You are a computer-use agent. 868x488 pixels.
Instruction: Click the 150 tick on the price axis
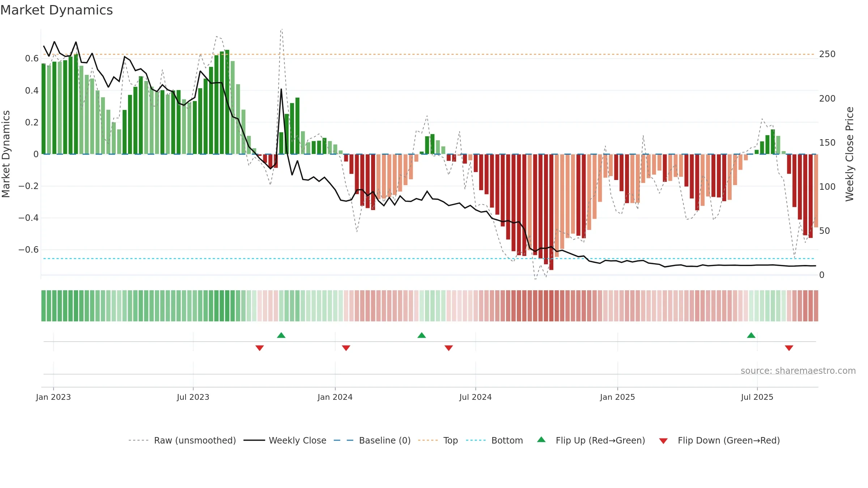point(827,142)
